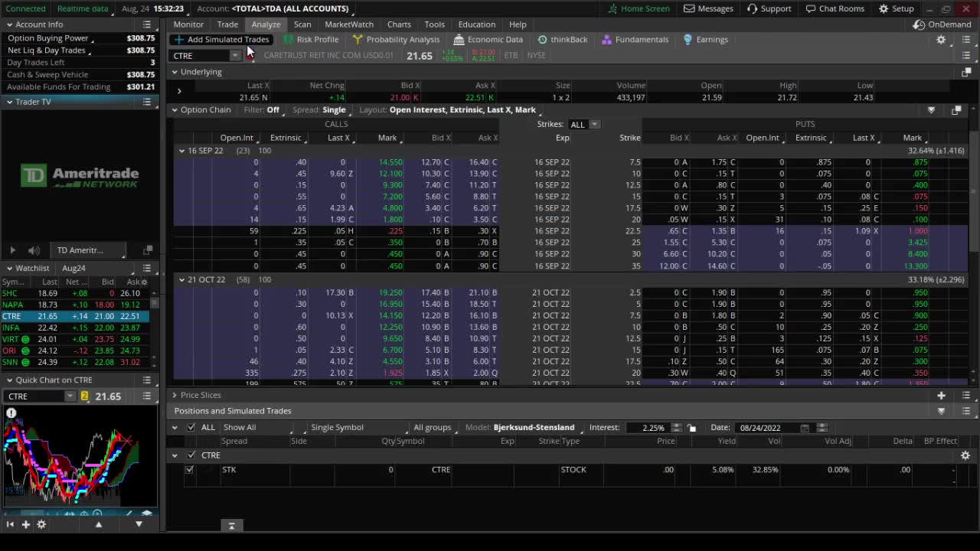Open thinkBack tab
The width and height of the screenshot is (980, 551).
[x=562, y=39]
